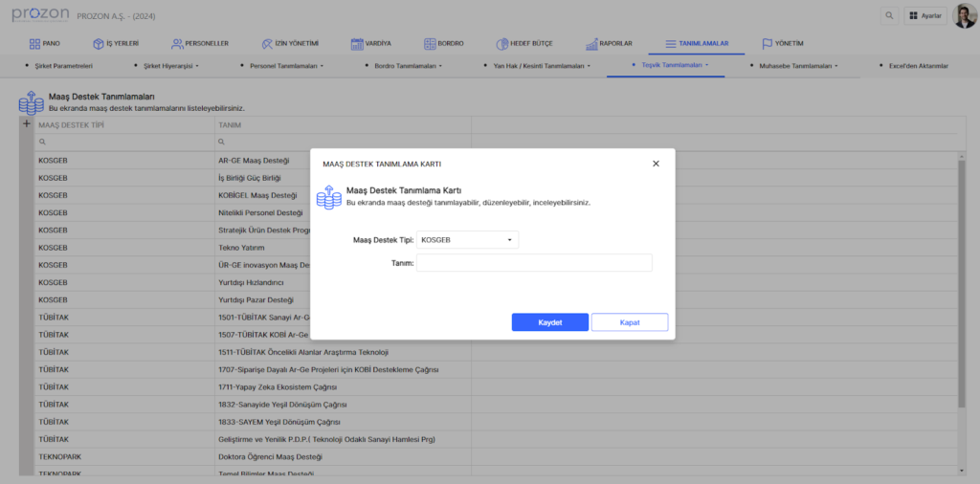Screen dimensions: 980x484
Task: Click the Tanım text input field
Action: pyautogui.click(x=534, y=263)
